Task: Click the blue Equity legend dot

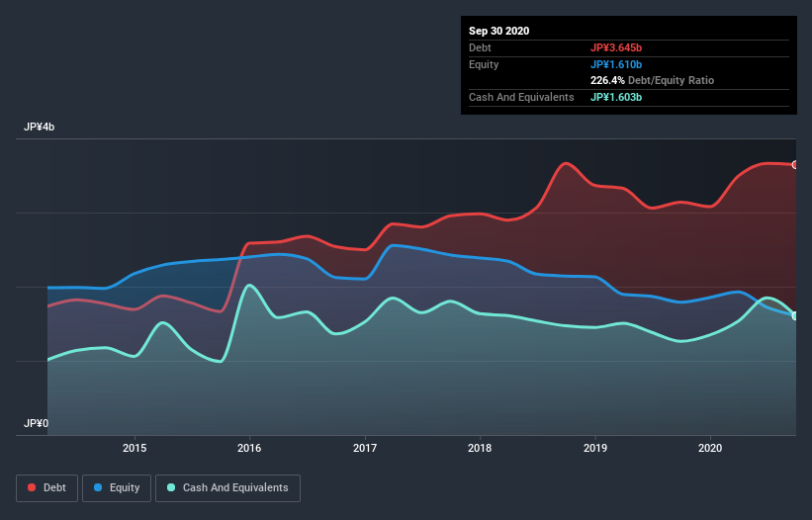Action: tap(98, 487)
